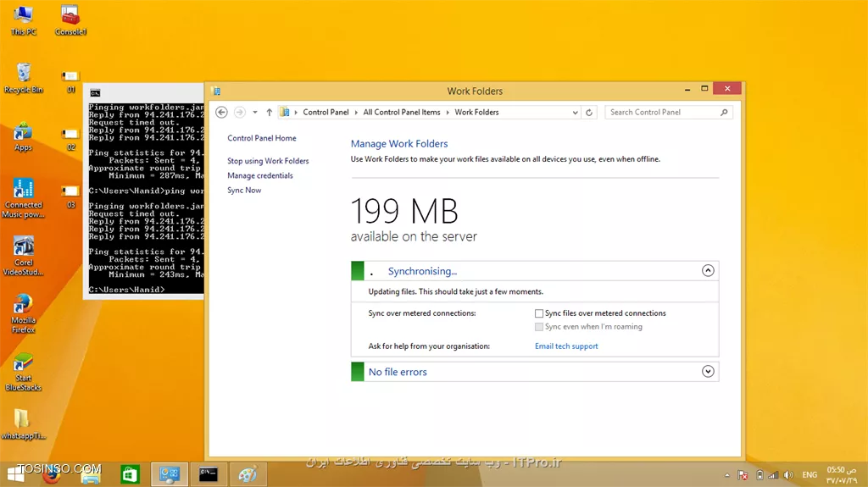
Task: Open the recent locations dropdown arrow
Action: tap(254, 113)
